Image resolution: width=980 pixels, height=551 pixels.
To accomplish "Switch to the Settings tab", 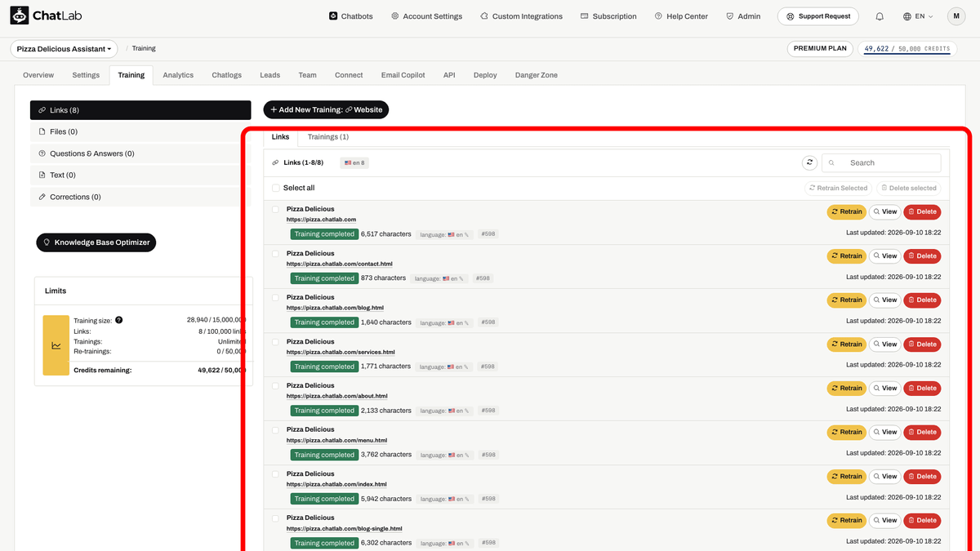I will coord(86,75).
